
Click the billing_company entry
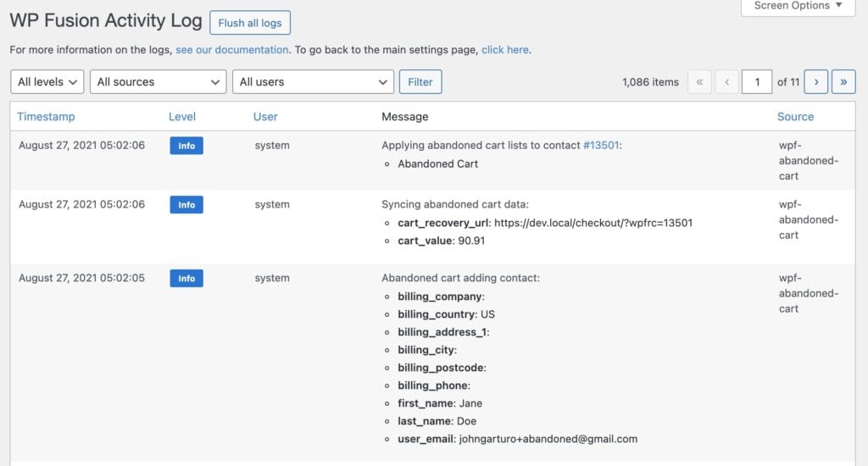pyautogui.click(x=441, y=297)
